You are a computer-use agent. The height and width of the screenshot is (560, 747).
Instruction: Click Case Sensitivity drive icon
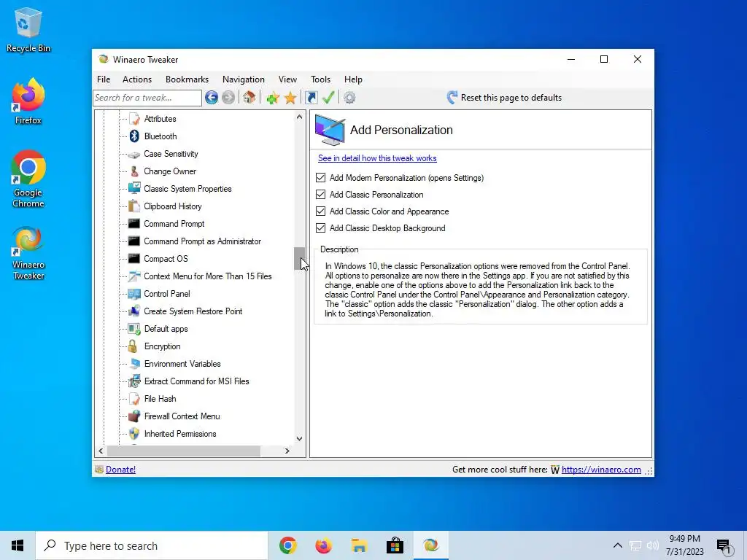(x=134, y=154)
